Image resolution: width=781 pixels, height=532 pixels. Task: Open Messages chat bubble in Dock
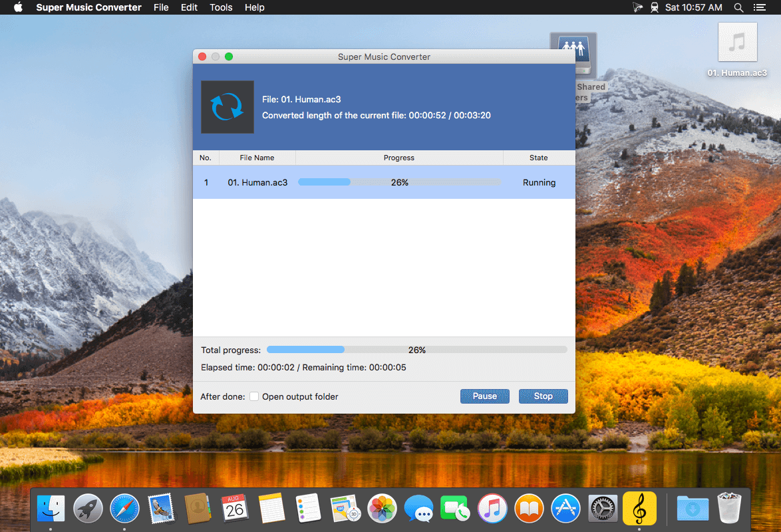coord(418,509)
